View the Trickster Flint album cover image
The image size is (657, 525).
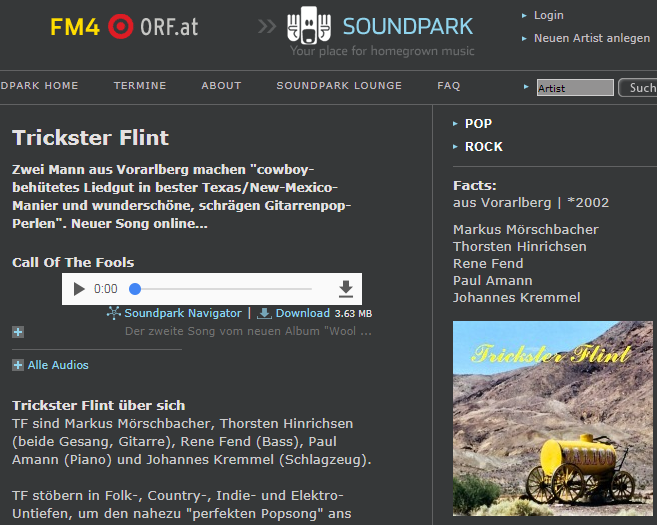[x=553, y=418]
